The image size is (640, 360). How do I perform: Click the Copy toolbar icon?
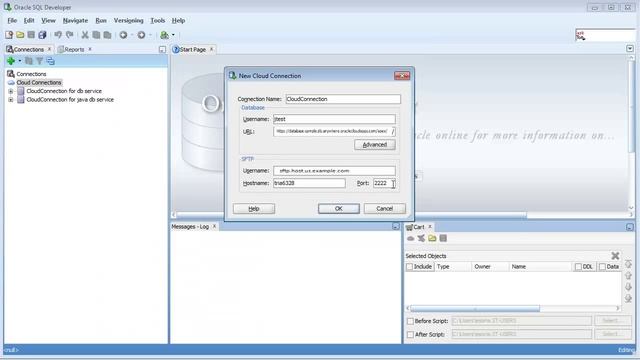coord(96,35)
